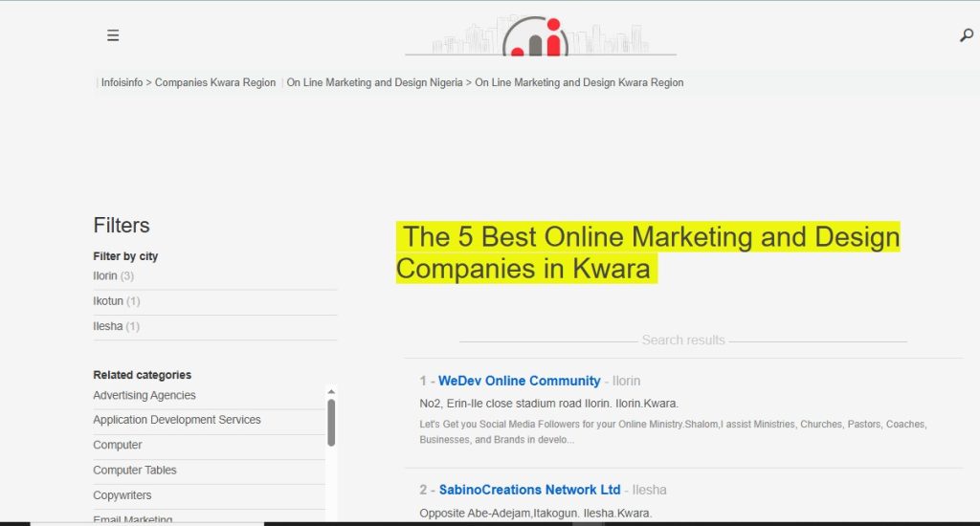Open Email Marketing related category
980x526 pixels.
pos(133,519)
